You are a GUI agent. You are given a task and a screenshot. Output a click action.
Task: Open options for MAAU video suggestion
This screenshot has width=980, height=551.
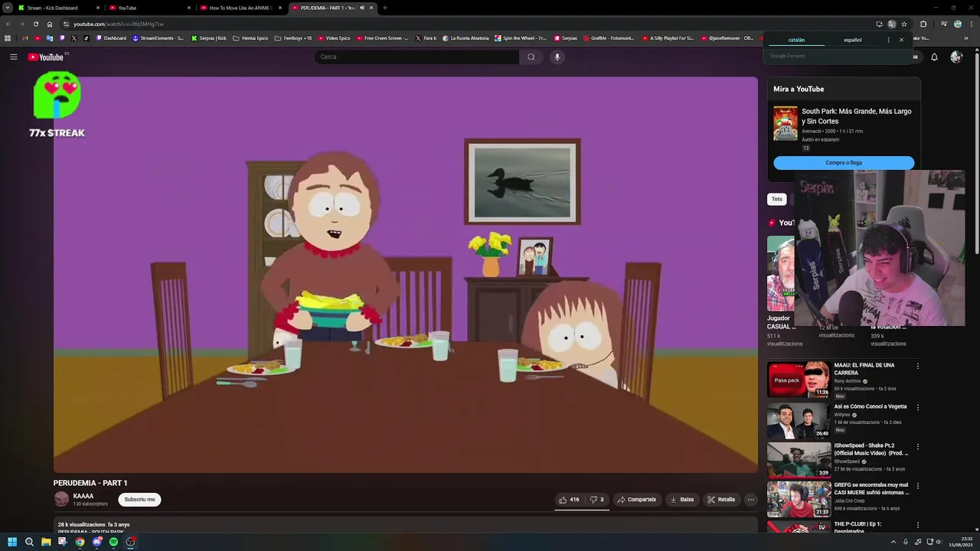tap(918, 367)
